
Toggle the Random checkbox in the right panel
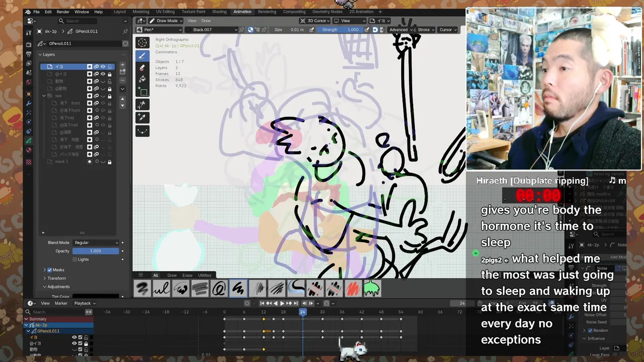(590, 330)
